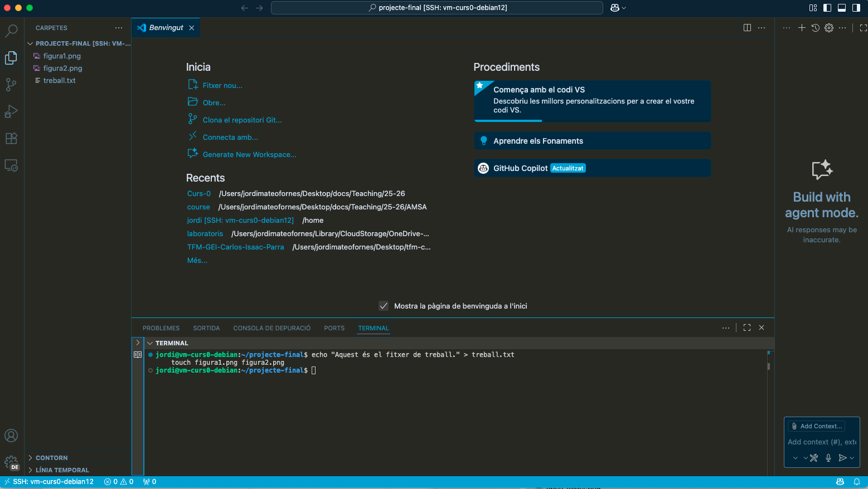Maximize the chat panel
The height and width of the screenshot is (489, 868).
point(863,28)
